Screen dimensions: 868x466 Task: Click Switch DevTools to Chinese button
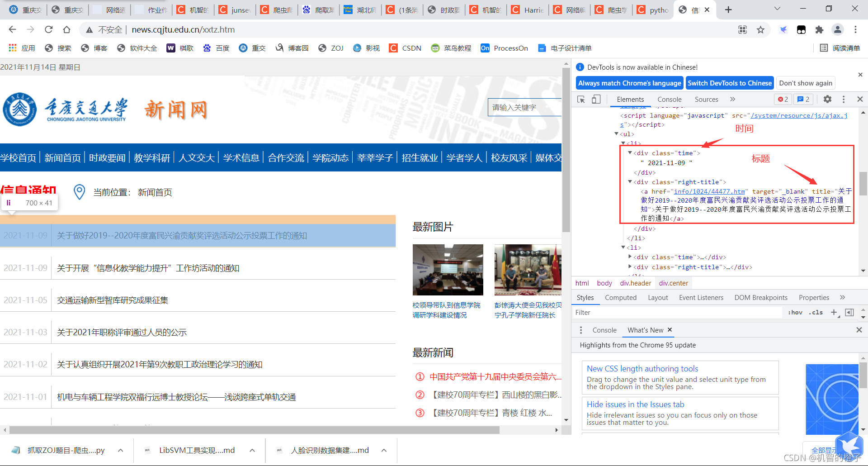click(730, 83)
